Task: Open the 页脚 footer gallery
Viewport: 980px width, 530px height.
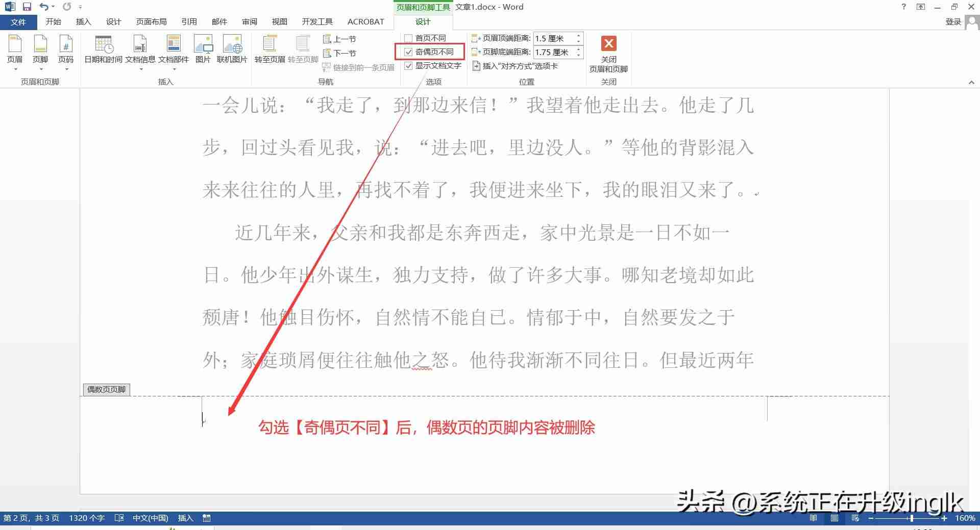Action: click(x=40, y=53)
